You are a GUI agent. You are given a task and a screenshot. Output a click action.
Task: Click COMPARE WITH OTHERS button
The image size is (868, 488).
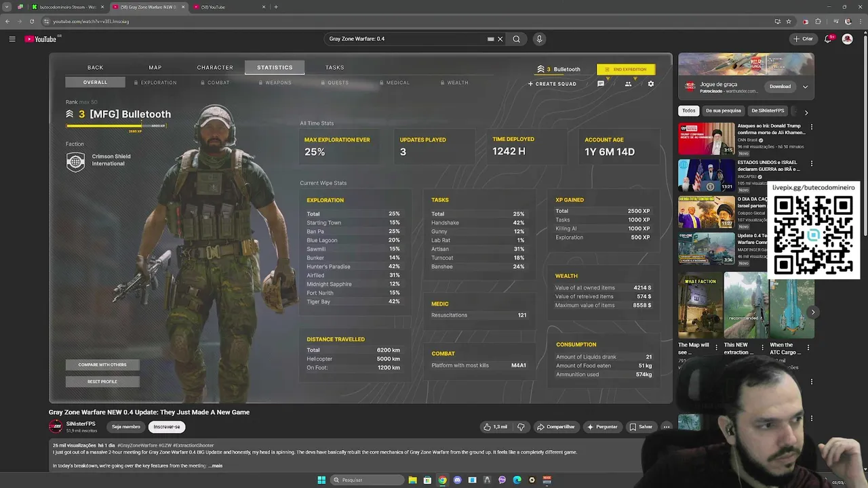(102, 365)
